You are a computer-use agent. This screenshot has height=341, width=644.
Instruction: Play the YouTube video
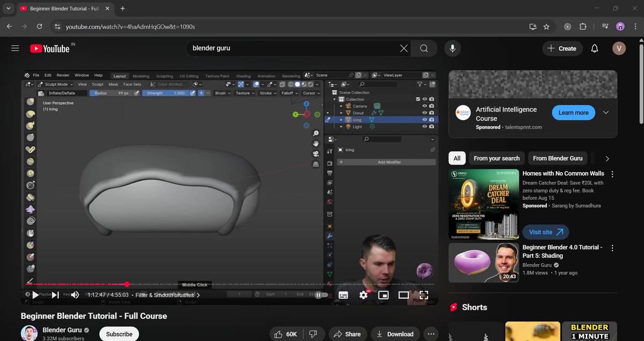click(35, 295)
